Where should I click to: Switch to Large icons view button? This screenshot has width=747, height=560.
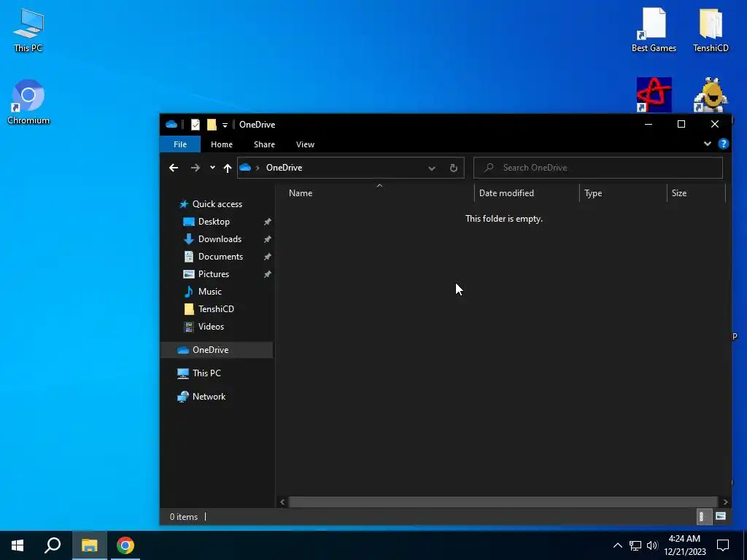720,516
